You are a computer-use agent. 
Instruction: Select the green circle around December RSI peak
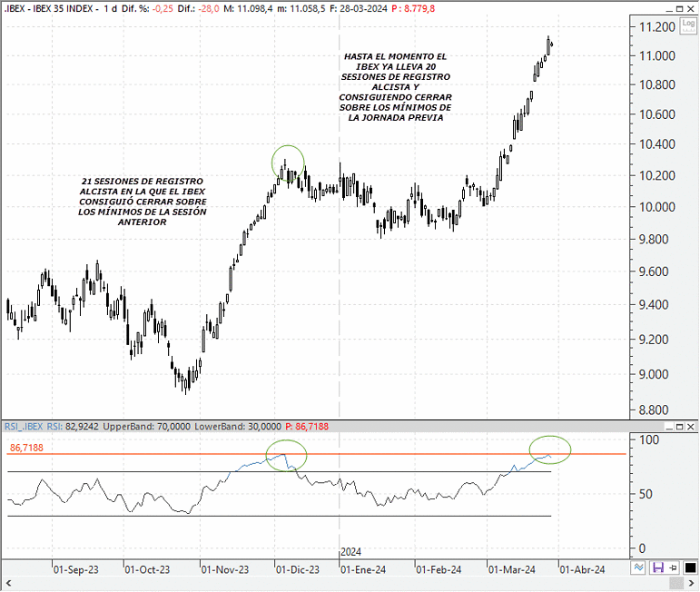pyautogui.click(x=286, y=456)
